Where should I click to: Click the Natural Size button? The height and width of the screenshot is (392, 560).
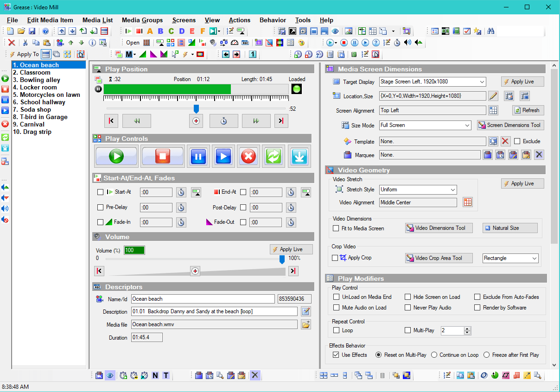(x=510, y=228)
